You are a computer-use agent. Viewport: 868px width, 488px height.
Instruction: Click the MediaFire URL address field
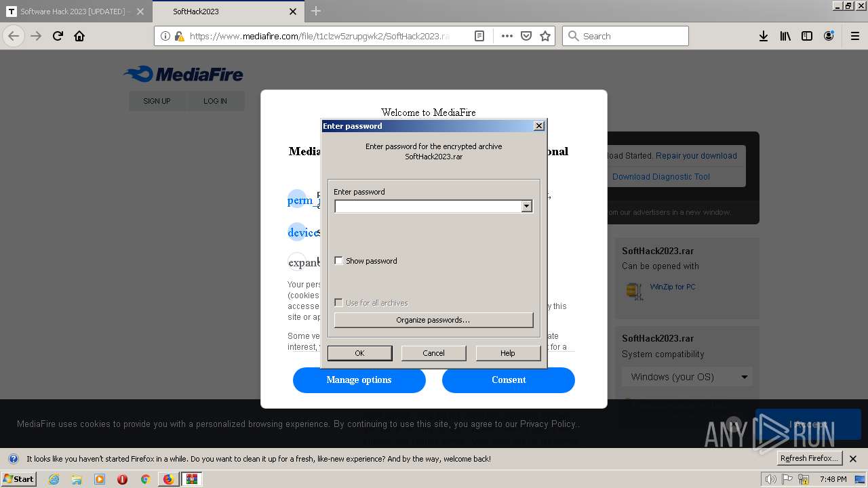click(319, 36)
